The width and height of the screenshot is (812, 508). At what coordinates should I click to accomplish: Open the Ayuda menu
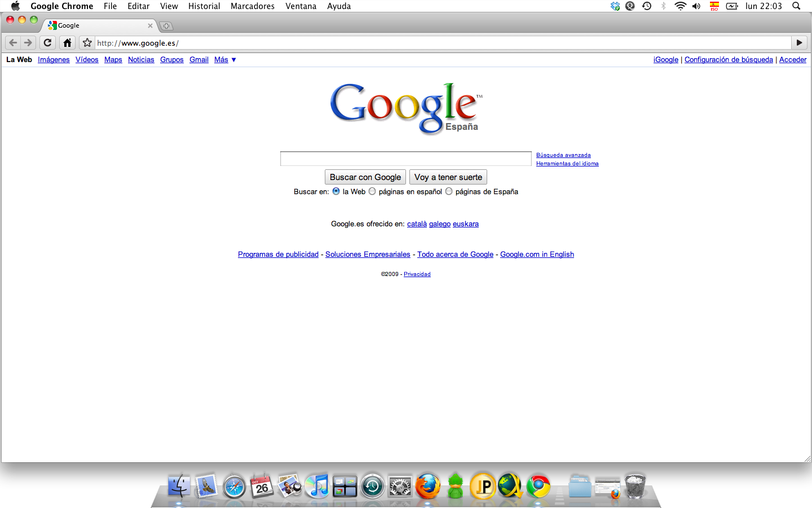(339, 6)
